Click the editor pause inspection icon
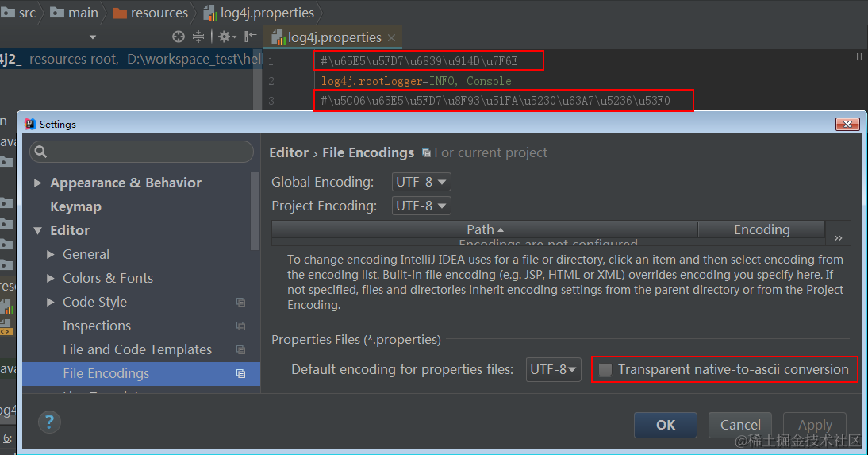Image resolution: width=868 pixels, height=455 pixels. pos(859,56)
